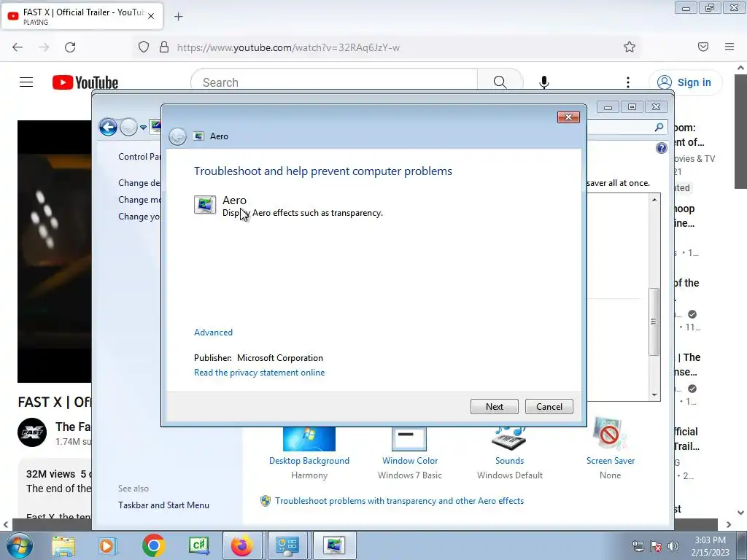Cancel the Aero troubleshooter dialog

point(549,407)
